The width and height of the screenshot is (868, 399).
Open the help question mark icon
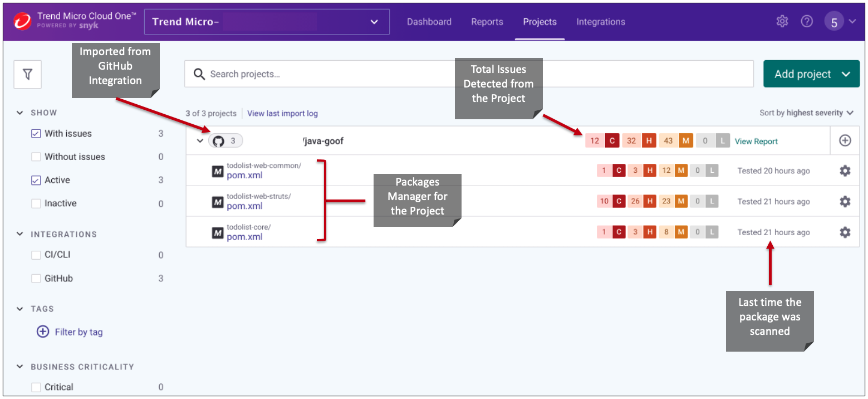(807, 22)
